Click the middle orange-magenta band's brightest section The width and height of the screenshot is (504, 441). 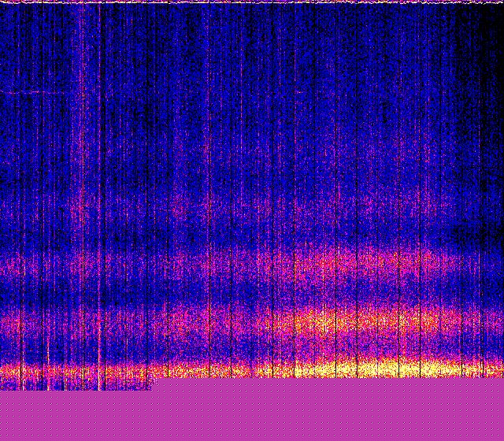[331, 320]
